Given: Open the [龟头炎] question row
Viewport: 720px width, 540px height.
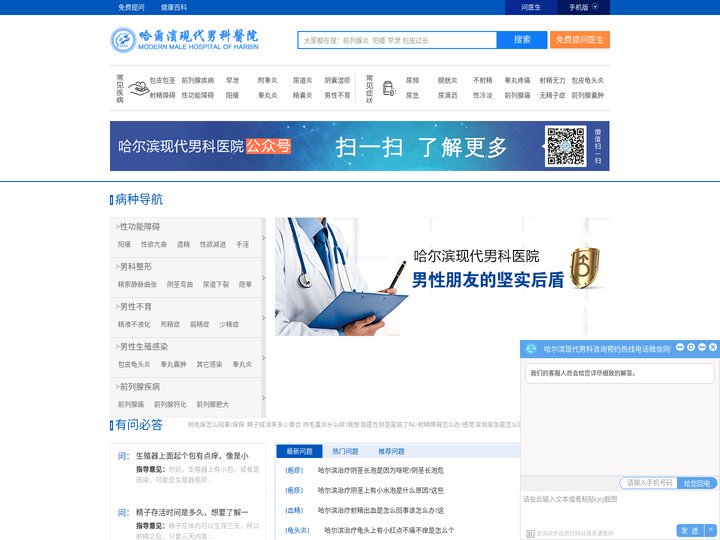Looking at the screenshot, I should click(370, 530).
